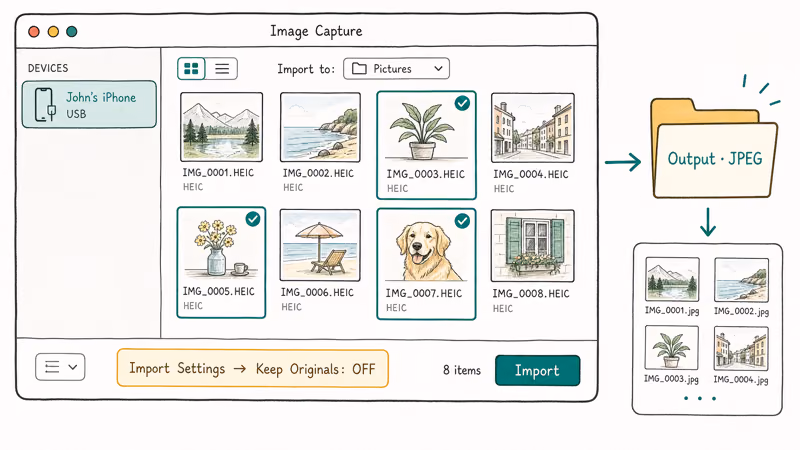Open the options menu dropdown at bottom left

point(60,367)
